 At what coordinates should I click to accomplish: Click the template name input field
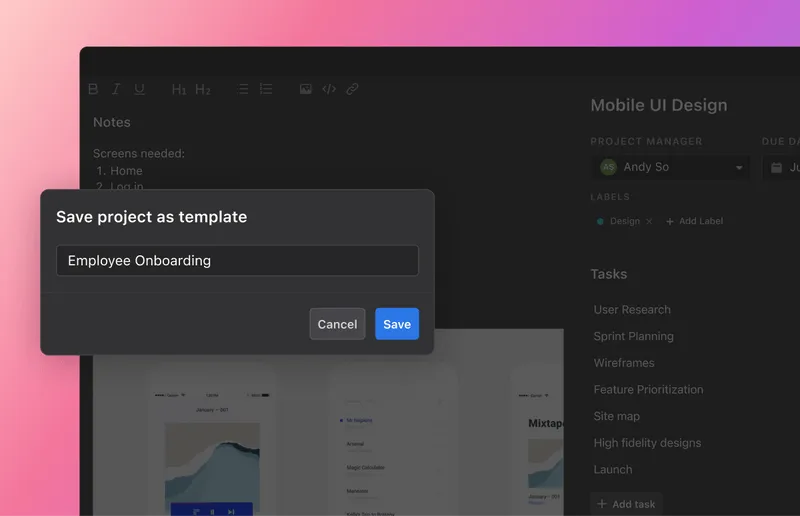[x=237, y=261]
